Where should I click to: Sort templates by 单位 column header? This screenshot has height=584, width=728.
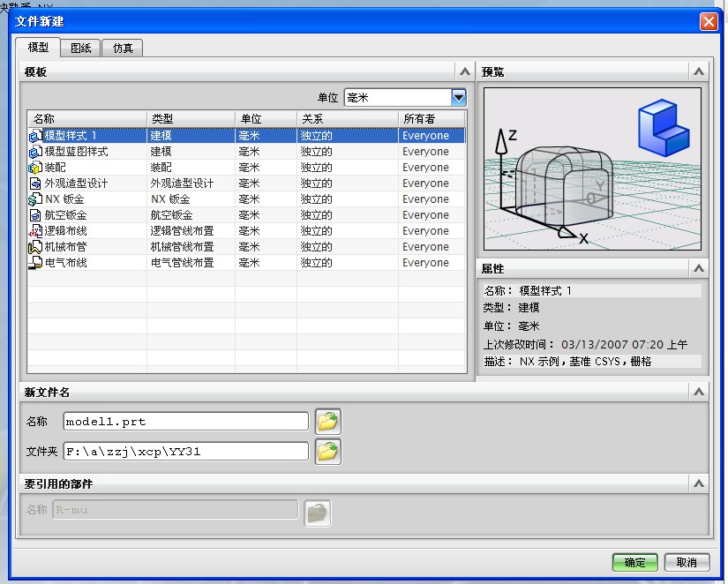(x=266, y=119)
